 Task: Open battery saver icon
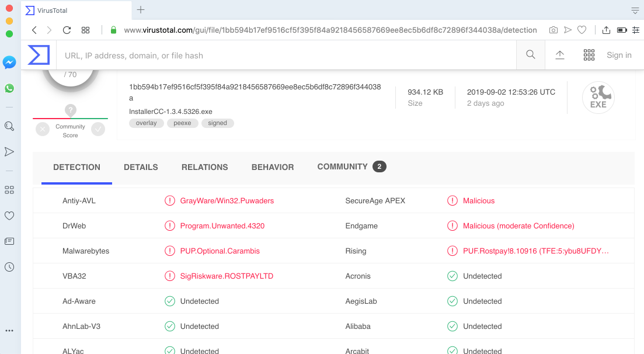pyautogui.click(x=622, y=30)
